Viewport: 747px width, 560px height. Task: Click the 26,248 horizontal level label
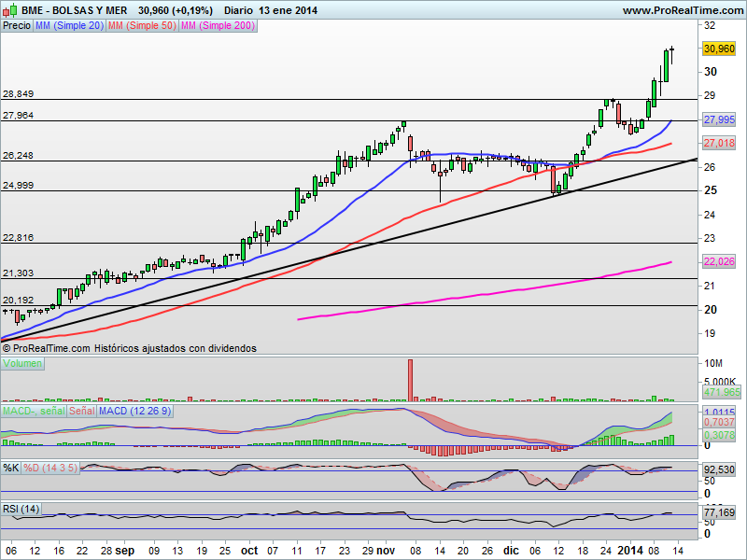(18, 155)
